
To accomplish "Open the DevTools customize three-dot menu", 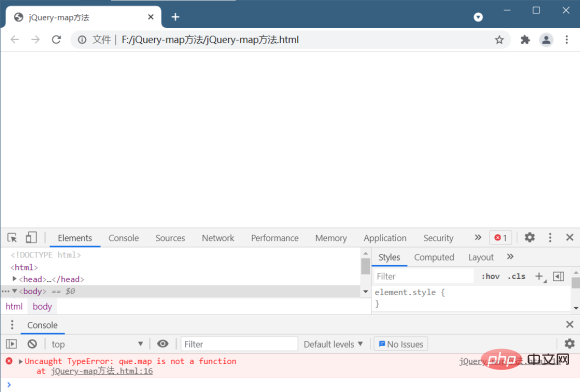I will click(x=550, y=237).
